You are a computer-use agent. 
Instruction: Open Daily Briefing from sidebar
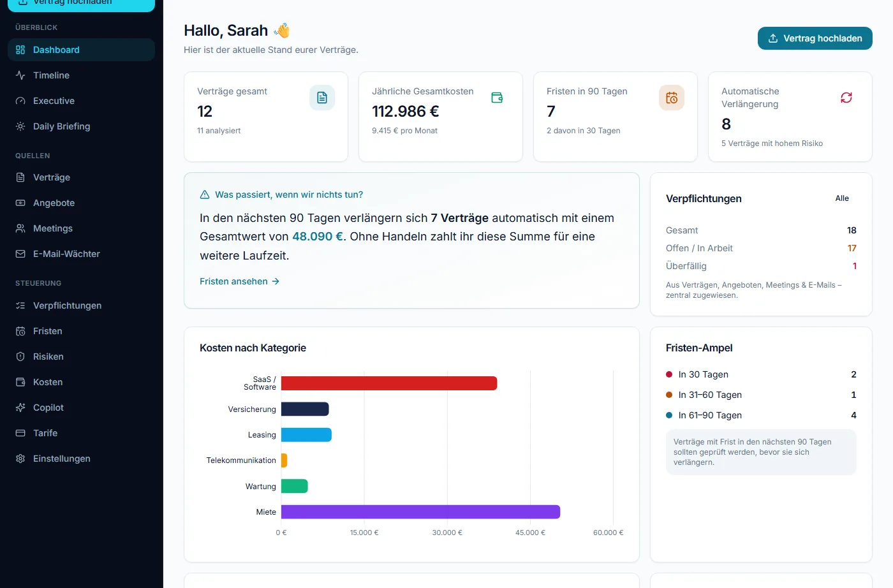click(x=81, y=126)
